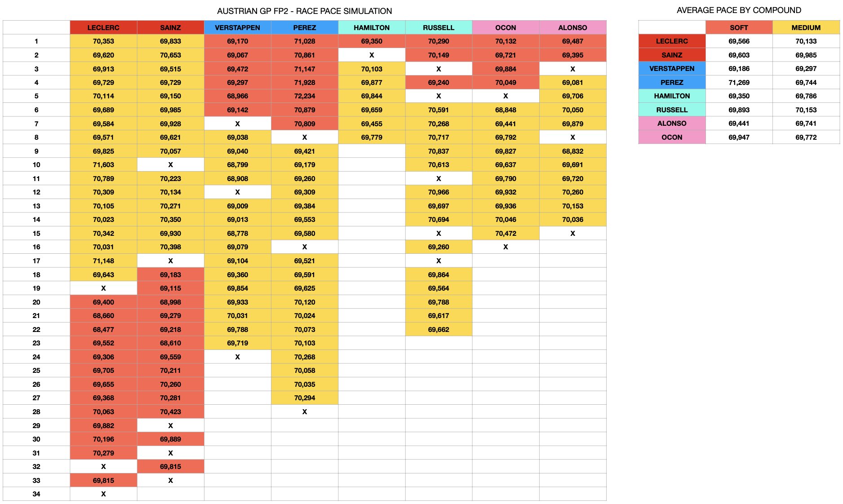Click the Average Pace By Compound title
Image resolution: width=843 pixels, height=504 pixels.
pyautogui.click(x=739, y=10)
